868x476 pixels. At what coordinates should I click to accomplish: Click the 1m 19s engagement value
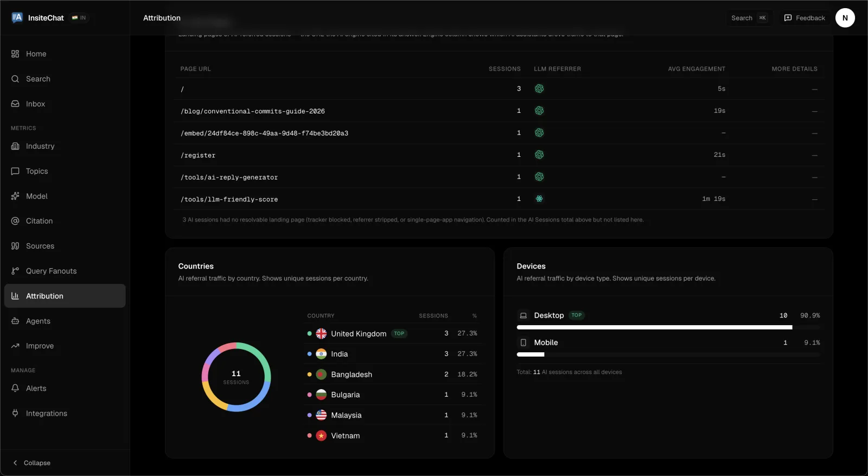pyautogui.click(x=713, y=199)
